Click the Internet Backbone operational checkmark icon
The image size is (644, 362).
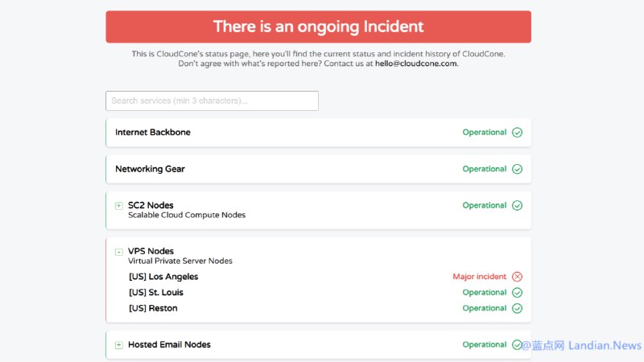pos(517,133)
